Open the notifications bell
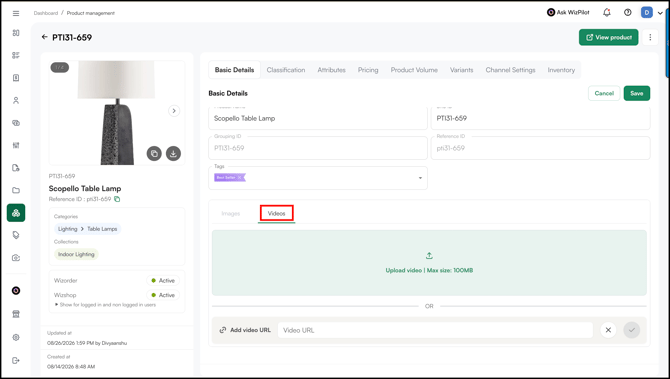Image resolution: width=670 pixels, height=379 pixels. click(x=606, y=13)
